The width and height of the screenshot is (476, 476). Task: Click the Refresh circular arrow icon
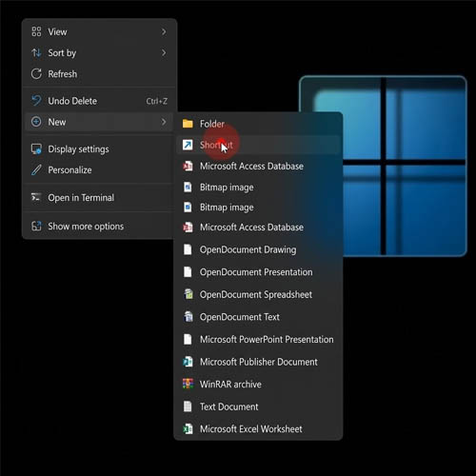[x=36, y=74]
